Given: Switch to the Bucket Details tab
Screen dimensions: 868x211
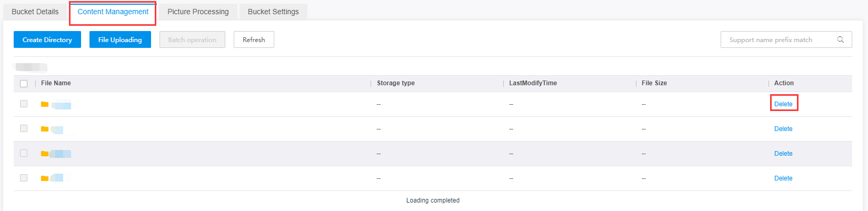Looking at the screenshot, I should tap(35, 12).
